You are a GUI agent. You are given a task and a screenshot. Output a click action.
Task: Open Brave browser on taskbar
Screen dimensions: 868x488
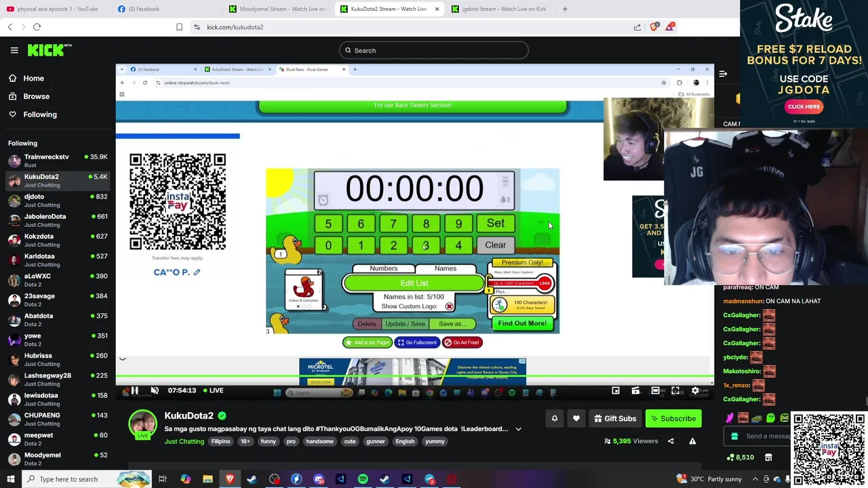[230, 479]
